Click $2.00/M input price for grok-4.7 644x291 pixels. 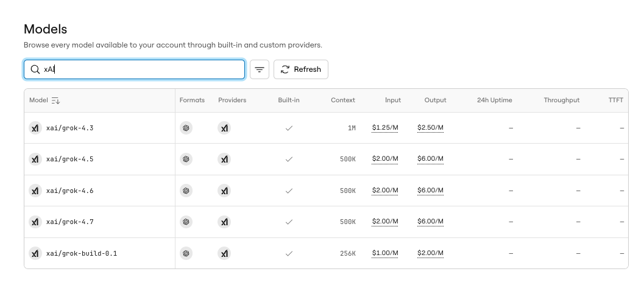[385, 221]
